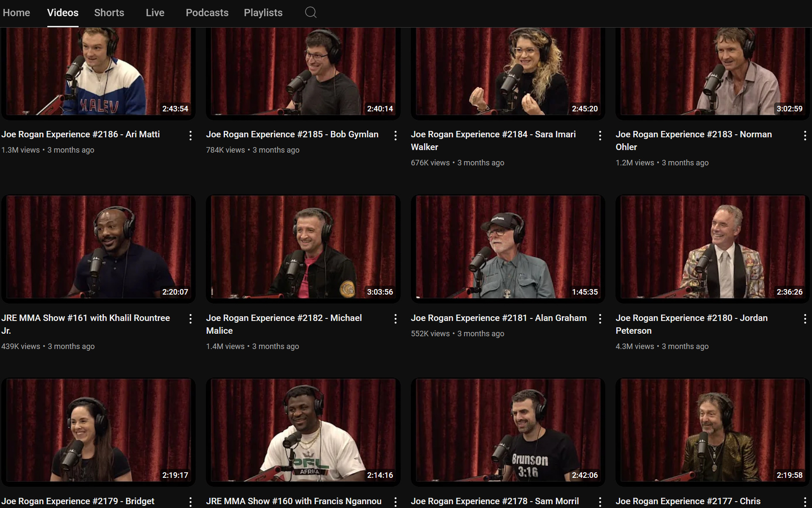Open the Brunson 3:16 shirt thumbnail

(507, 430)
